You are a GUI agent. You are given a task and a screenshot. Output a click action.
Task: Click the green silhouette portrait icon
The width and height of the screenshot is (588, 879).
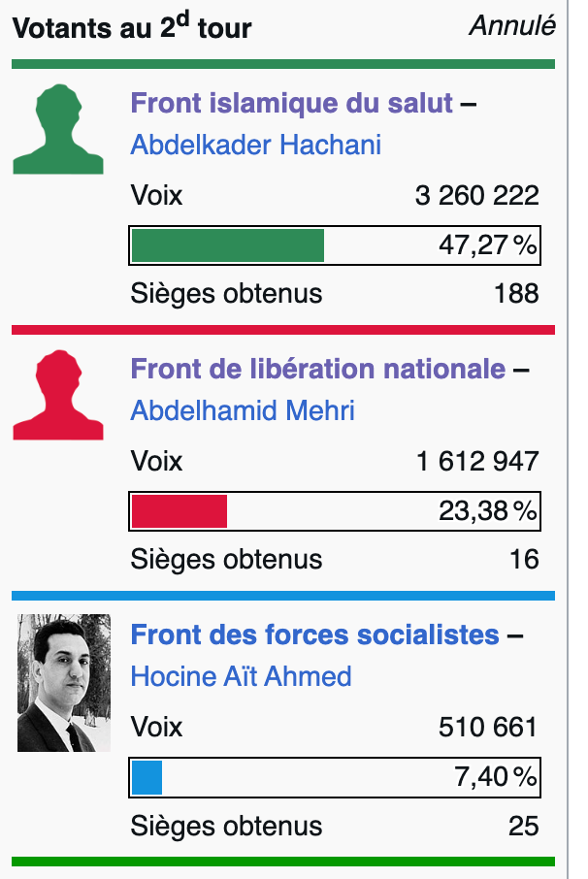(x=58, y=129)
